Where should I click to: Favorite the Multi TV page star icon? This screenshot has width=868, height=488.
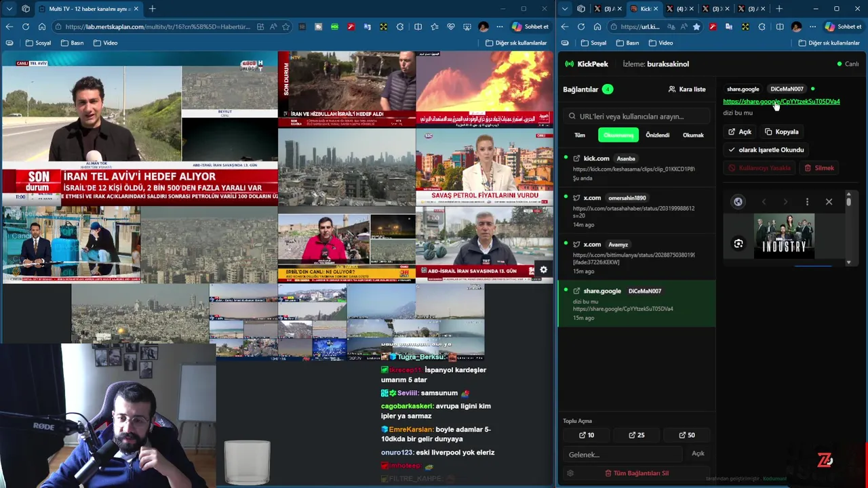click(286, 26)
